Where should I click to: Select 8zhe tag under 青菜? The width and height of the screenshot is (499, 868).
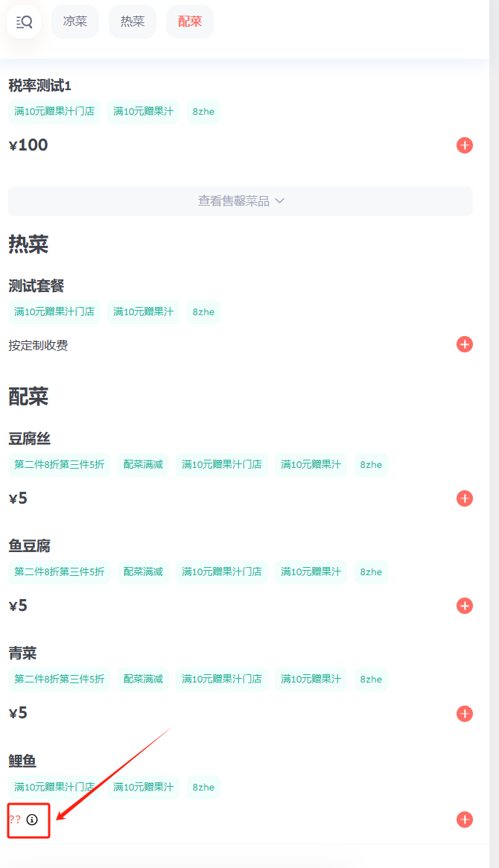click(371, 679)
